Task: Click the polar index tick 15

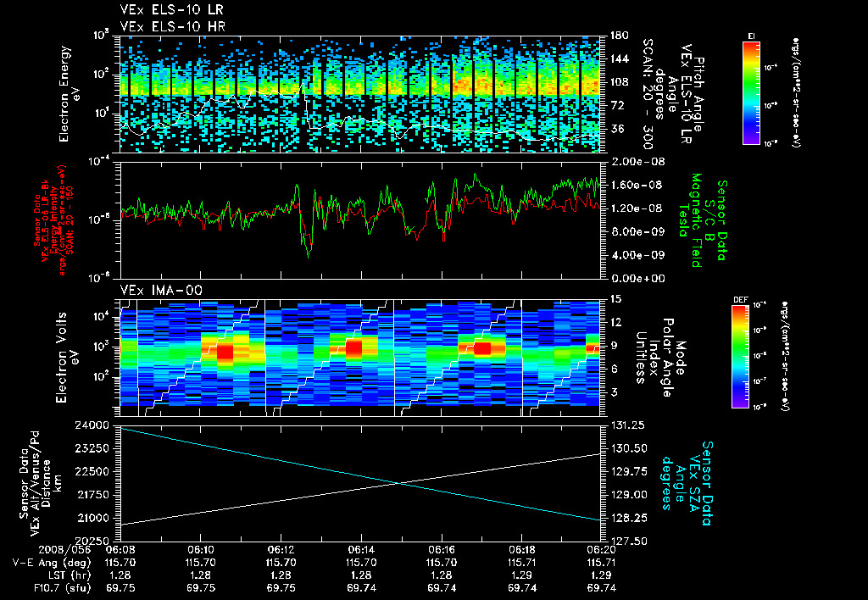Action: [x=616, y=299]
